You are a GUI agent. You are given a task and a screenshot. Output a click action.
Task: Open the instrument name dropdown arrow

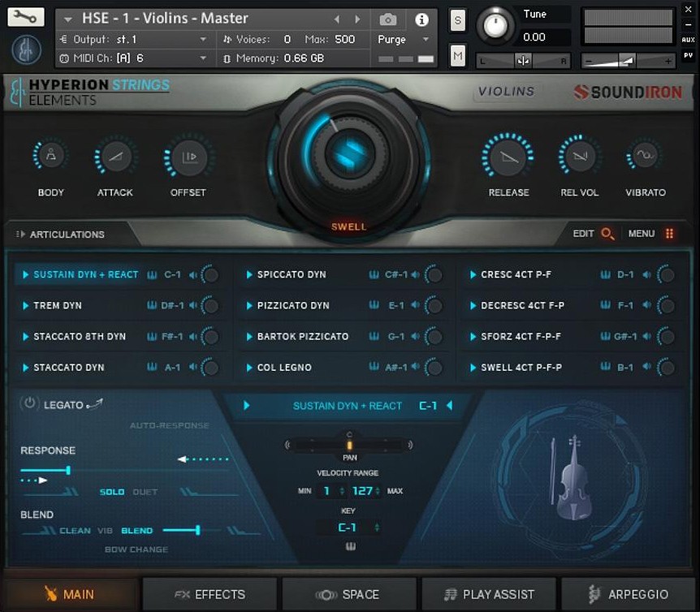pos(68,19)
